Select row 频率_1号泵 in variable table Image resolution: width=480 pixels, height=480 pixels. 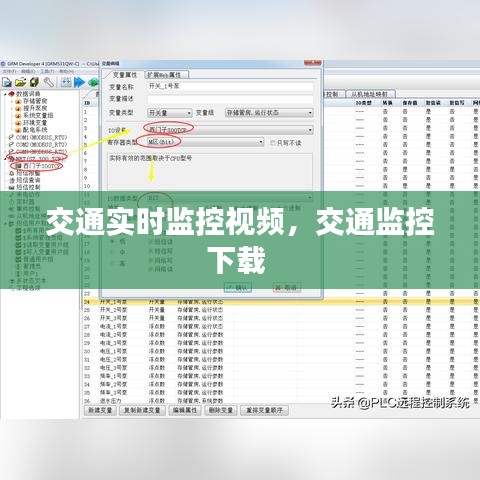[x=280, y=376]
